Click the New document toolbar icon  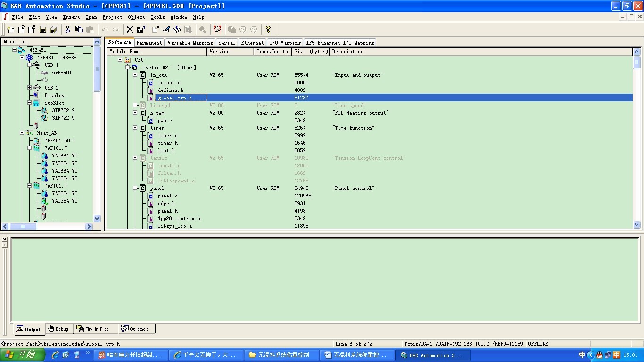11,29
